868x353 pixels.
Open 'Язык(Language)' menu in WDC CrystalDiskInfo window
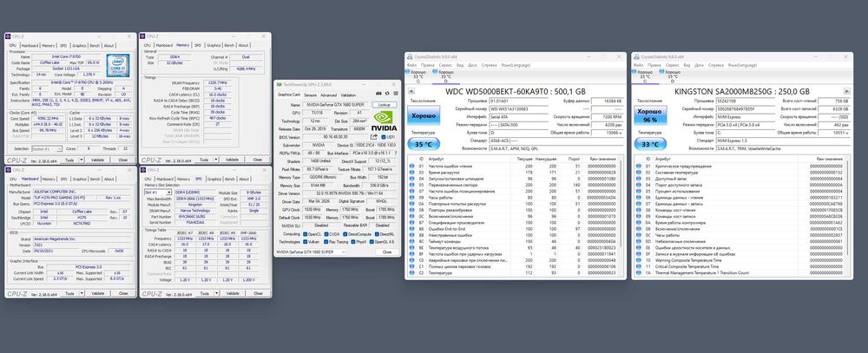click(516, 65)
